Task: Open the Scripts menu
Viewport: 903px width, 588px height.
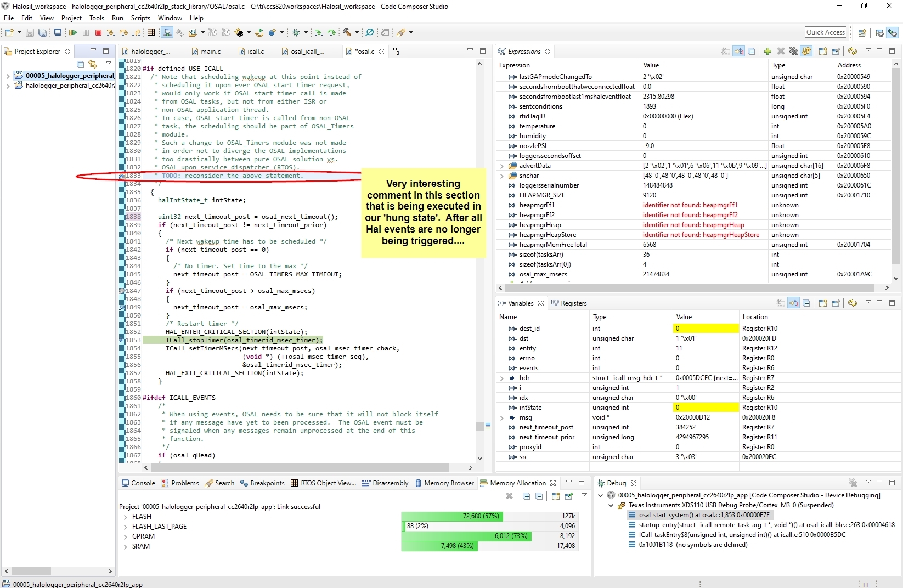Action: [x=140, y=18]
